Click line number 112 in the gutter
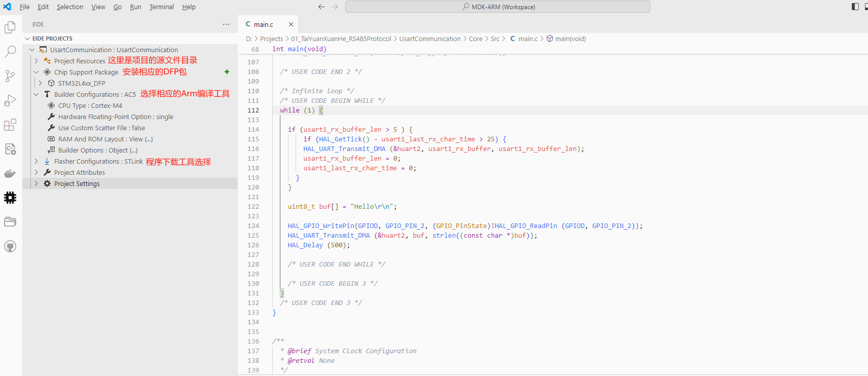 pyautogui.click(x=253, y=110)
